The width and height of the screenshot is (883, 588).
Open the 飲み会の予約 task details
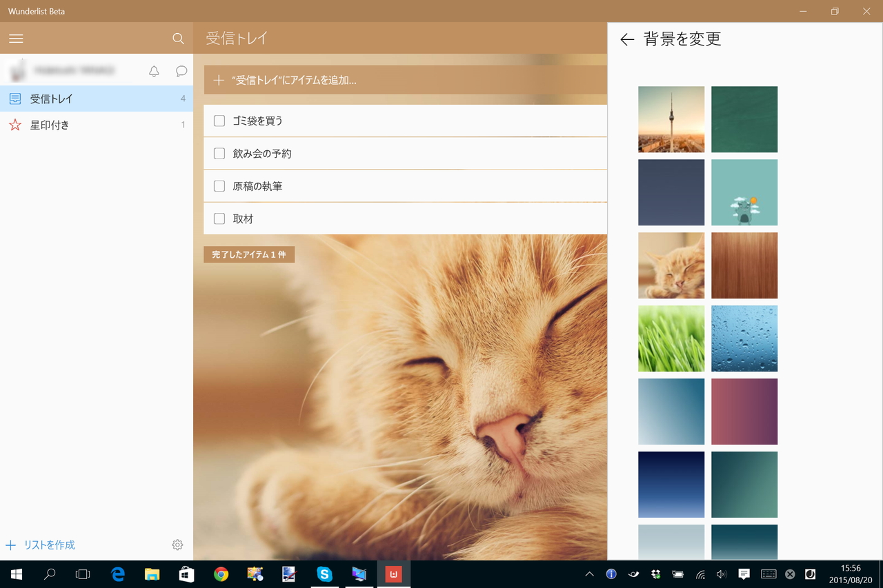click(406, 153)
